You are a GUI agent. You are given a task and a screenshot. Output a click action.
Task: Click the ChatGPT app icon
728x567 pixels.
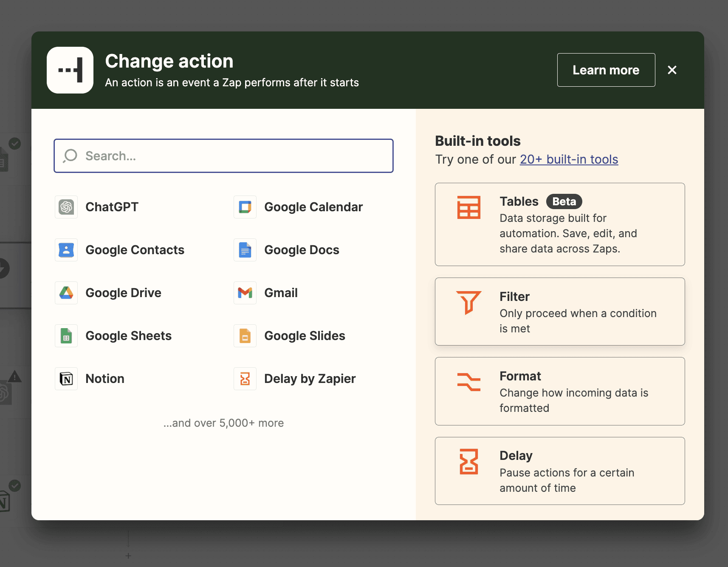(66, 207)
